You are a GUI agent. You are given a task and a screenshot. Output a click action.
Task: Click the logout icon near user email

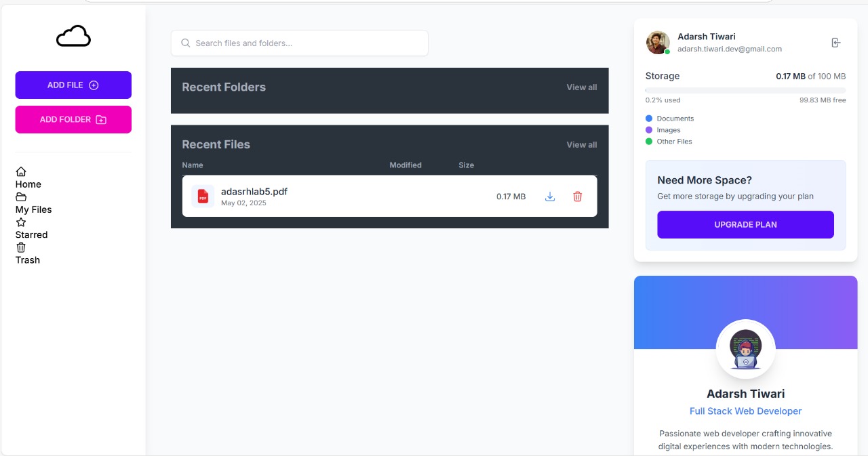click(x=835, y=43)
